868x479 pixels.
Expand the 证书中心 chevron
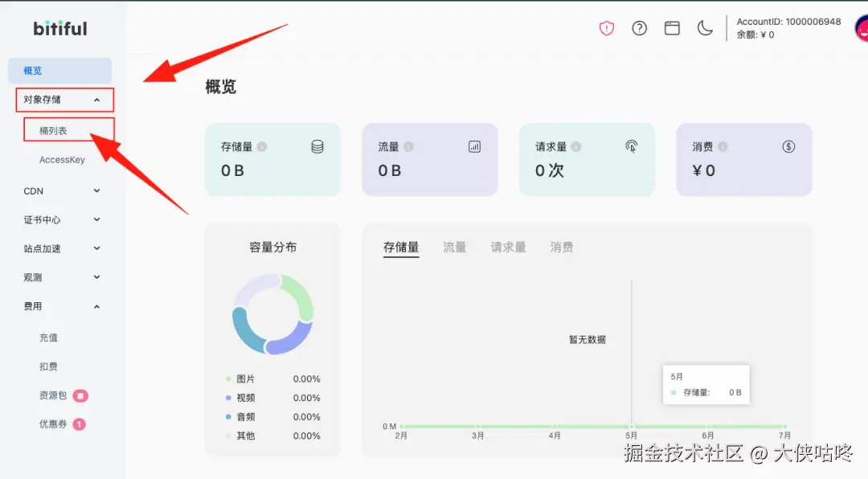click(x=97, y=220)
